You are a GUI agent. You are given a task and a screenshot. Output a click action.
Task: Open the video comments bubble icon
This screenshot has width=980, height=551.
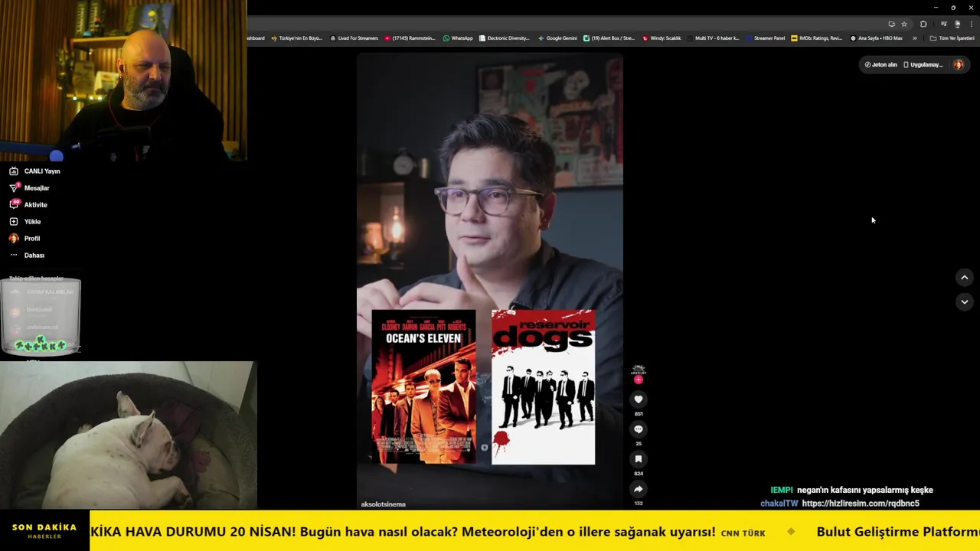point(639,429)
